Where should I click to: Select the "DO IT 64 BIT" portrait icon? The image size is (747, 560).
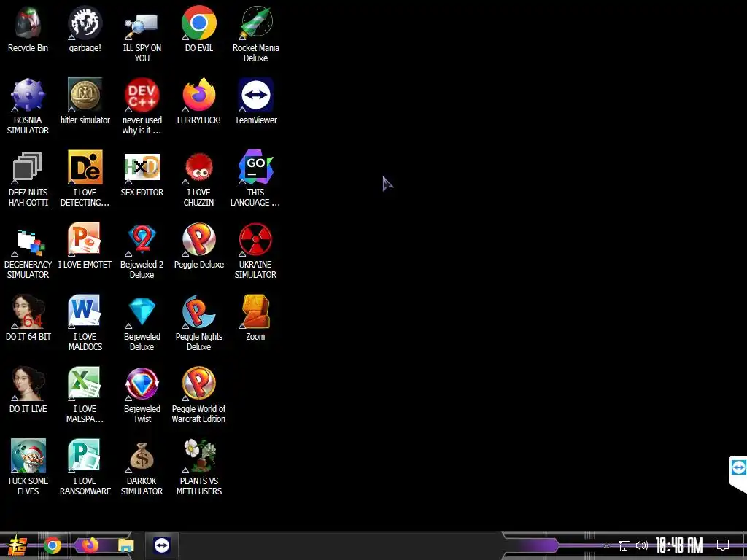28,312
